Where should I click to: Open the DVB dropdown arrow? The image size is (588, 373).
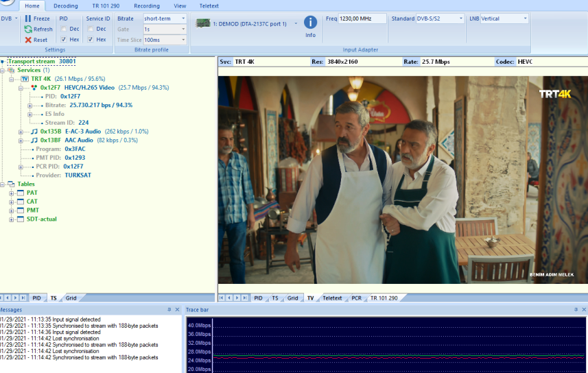16,19
